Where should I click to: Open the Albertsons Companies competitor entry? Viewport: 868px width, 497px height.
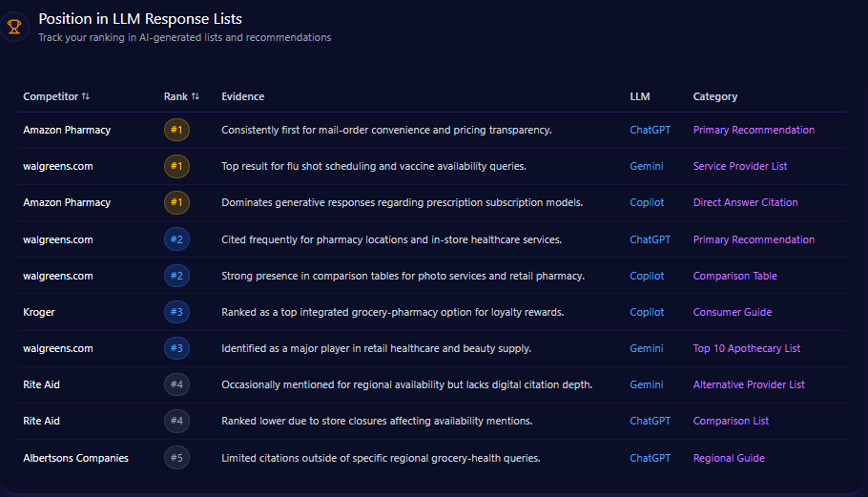click(75, 458)
